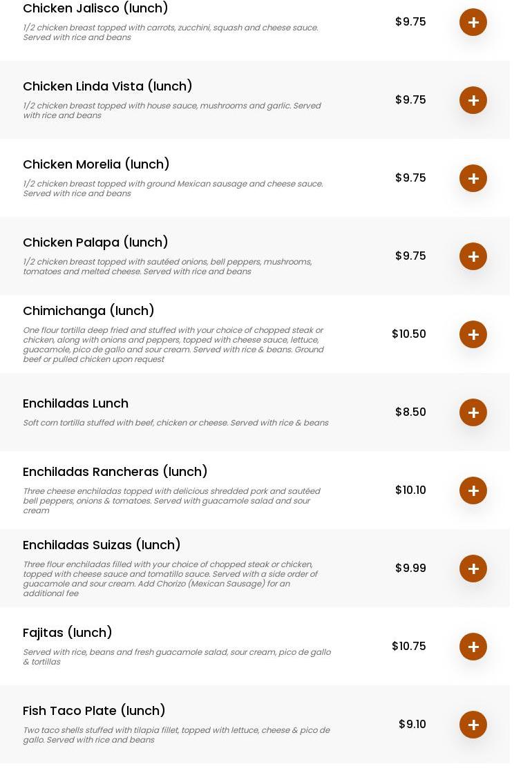This screenshot has width=532, height=773.
Task: Add Chicken Morelia lunch to cart
Action: (473, 178)
